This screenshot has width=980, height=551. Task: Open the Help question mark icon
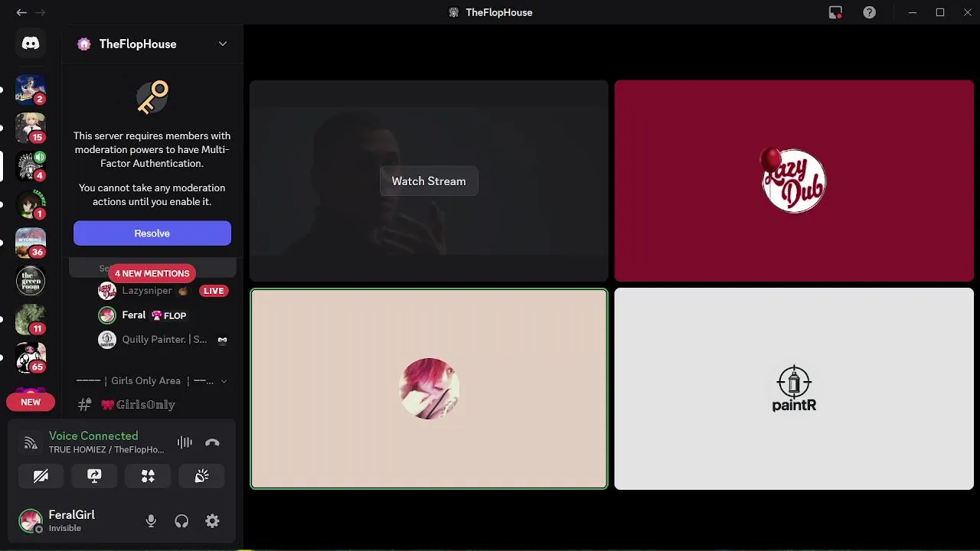[869, 12]
